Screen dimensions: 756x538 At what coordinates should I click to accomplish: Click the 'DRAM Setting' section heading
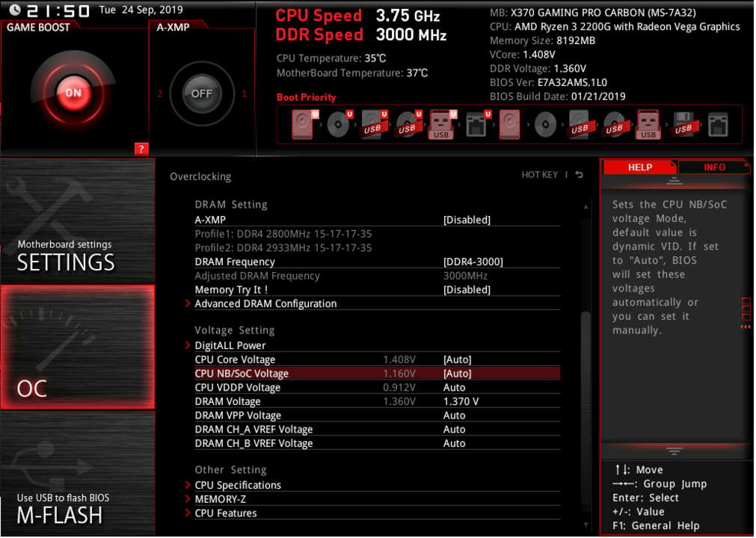pos(230,205)
